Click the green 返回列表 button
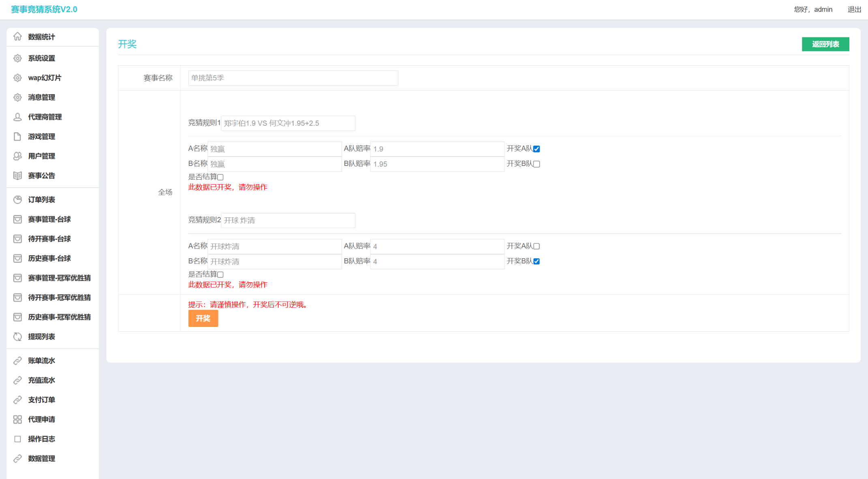 [x=825, y=44]
